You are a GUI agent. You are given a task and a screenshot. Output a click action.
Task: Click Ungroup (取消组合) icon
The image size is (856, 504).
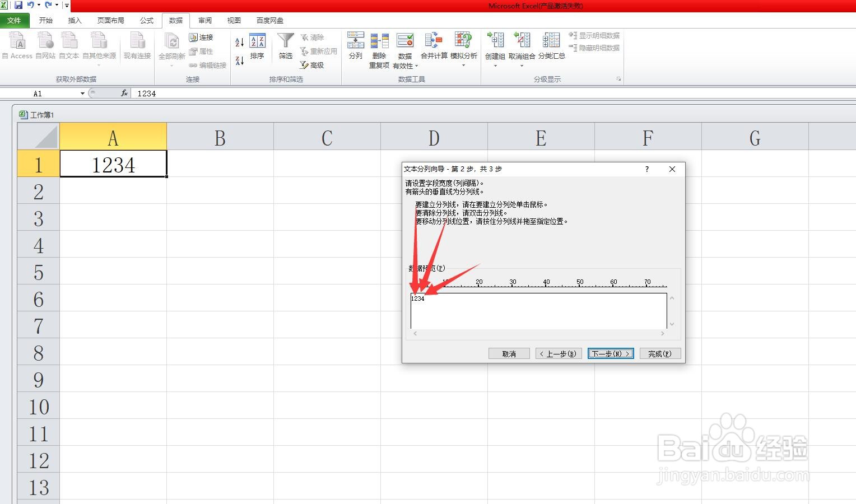point(522,41)
